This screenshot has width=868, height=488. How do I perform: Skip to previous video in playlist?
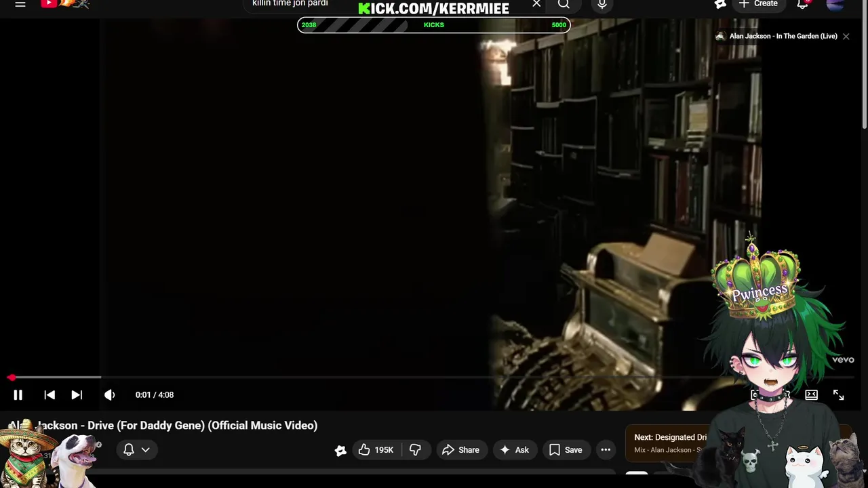click(x=50, y=395)
